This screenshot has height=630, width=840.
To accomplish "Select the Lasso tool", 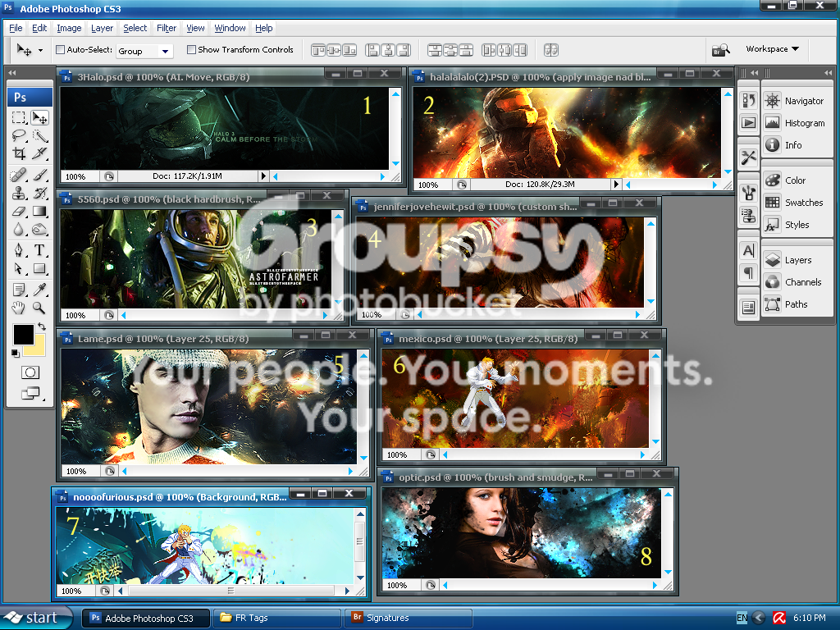I will (19, 135).
